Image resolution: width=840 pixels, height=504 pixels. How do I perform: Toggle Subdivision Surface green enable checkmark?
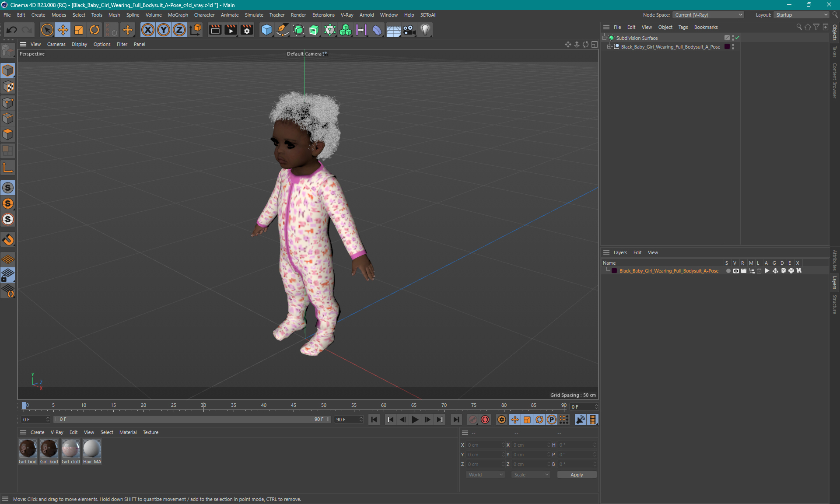pyautogui.click(x=737, y=38)
